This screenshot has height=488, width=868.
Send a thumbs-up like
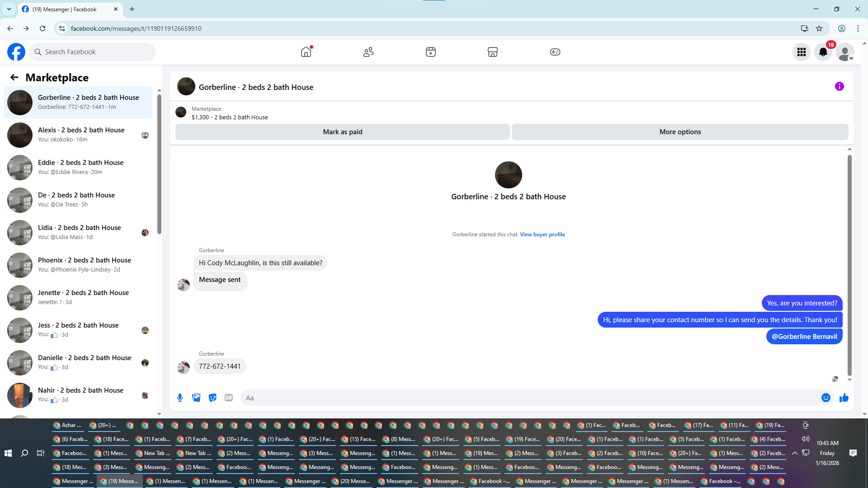(844, 398)
